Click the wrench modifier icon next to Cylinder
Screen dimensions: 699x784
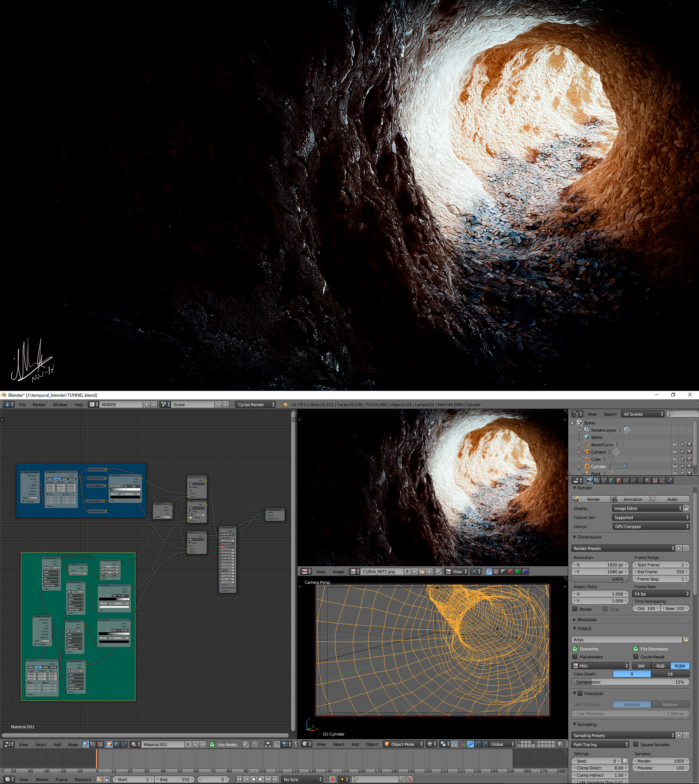pyautogui.click(x=624, y=466)
